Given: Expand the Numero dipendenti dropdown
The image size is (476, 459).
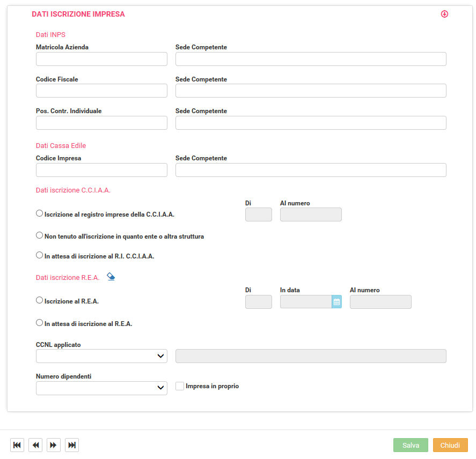Looking at the screenshot, I should pos(101,388).
